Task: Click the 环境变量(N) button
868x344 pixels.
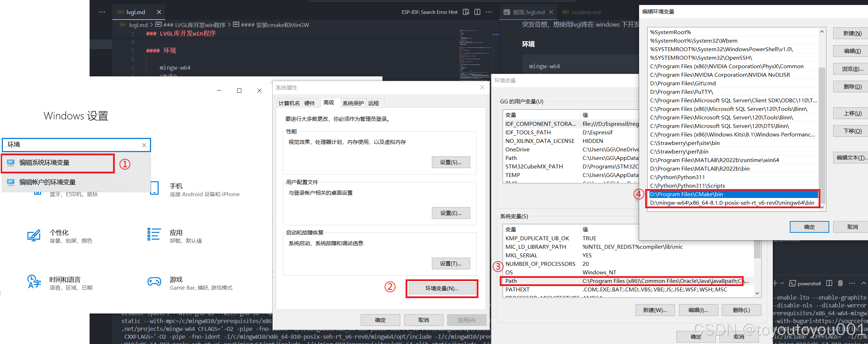Action: pos(442,288)
